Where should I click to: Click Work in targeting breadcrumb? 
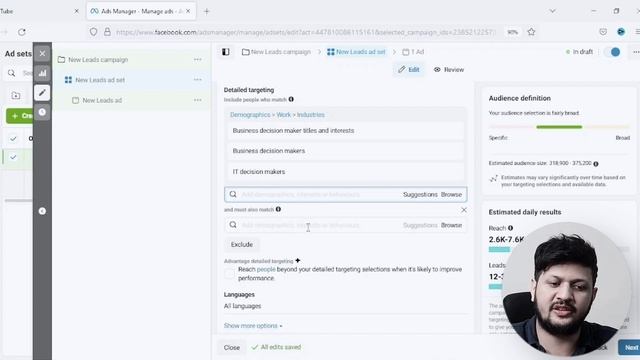(284, 115)
